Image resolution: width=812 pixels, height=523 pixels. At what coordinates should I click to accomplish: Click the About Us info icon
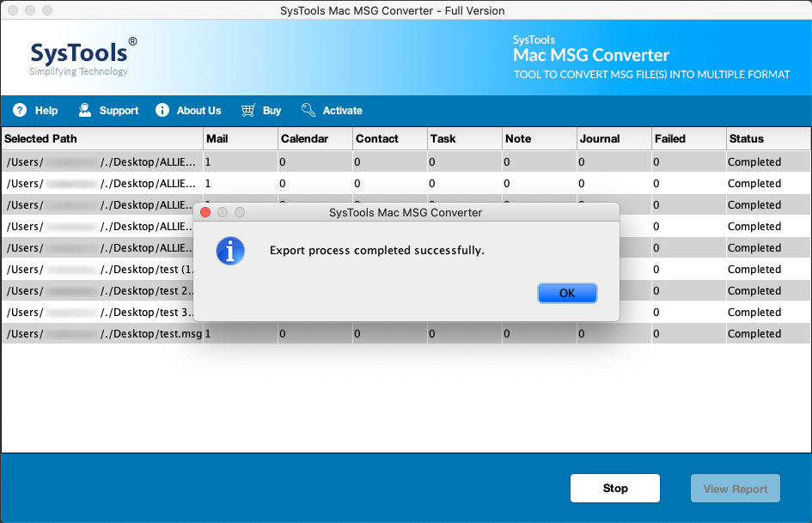162,110
